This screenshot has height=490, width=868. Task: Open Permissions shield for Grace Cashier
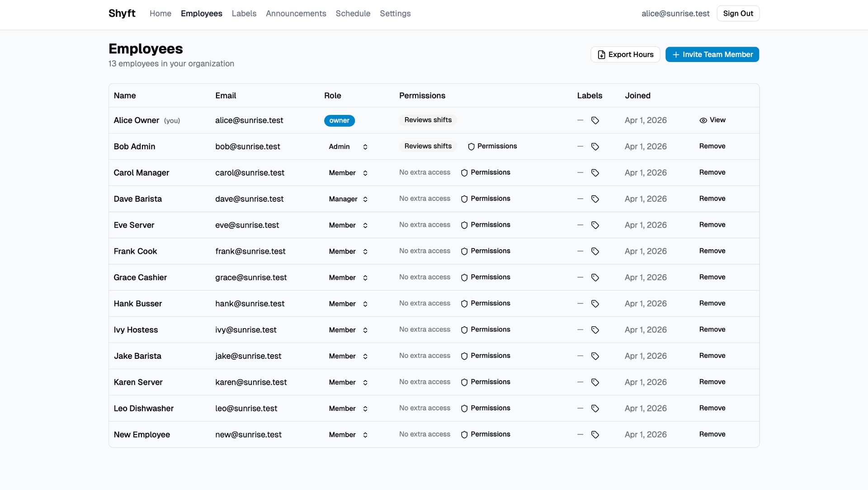[486, 277]
